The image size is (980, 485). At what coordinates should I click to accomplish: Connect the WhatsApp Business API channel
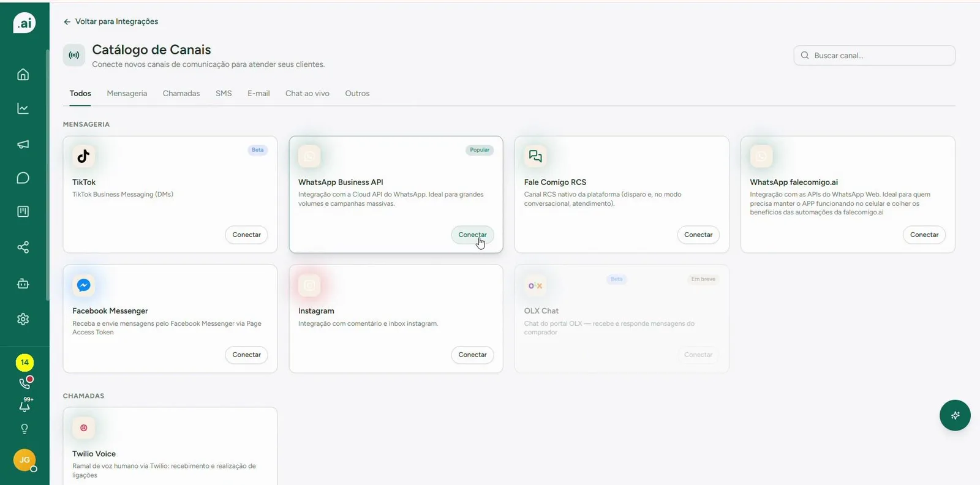472,235
